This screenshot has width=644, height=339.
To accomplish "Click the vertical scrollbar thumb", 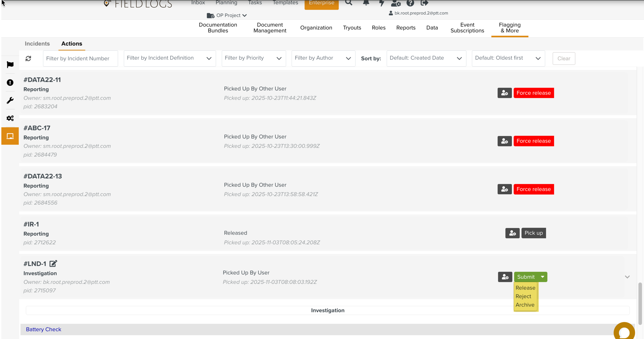I will (x=640, y=304).
